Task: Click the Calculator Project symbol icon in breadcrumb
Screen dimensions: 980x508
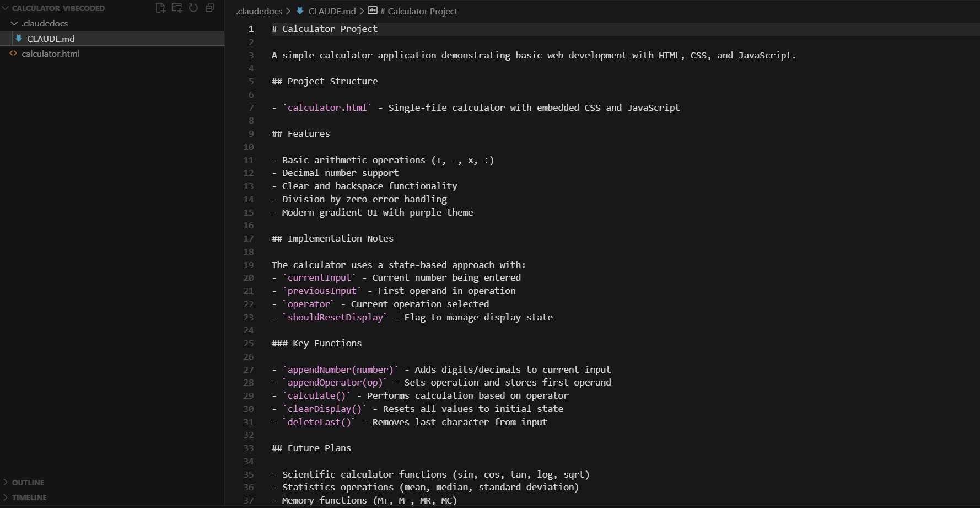Action: click(x=372, y=11)
